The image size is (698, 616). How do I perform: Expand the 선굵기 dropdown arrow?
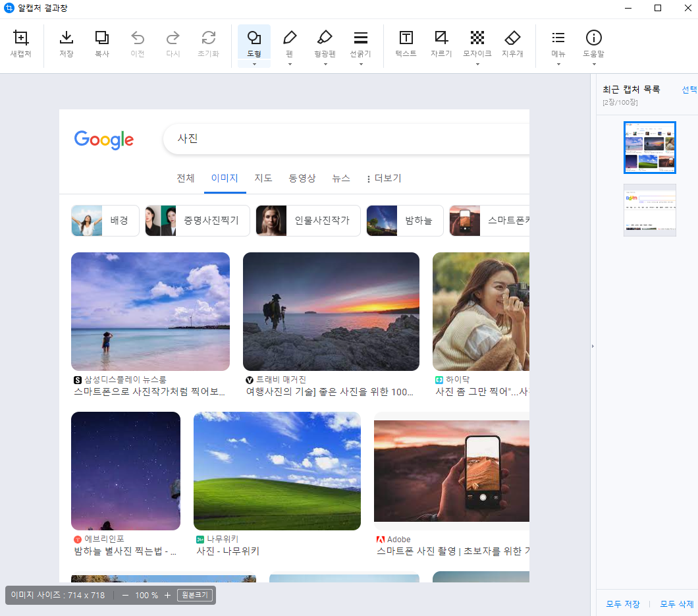pos(361,64)
